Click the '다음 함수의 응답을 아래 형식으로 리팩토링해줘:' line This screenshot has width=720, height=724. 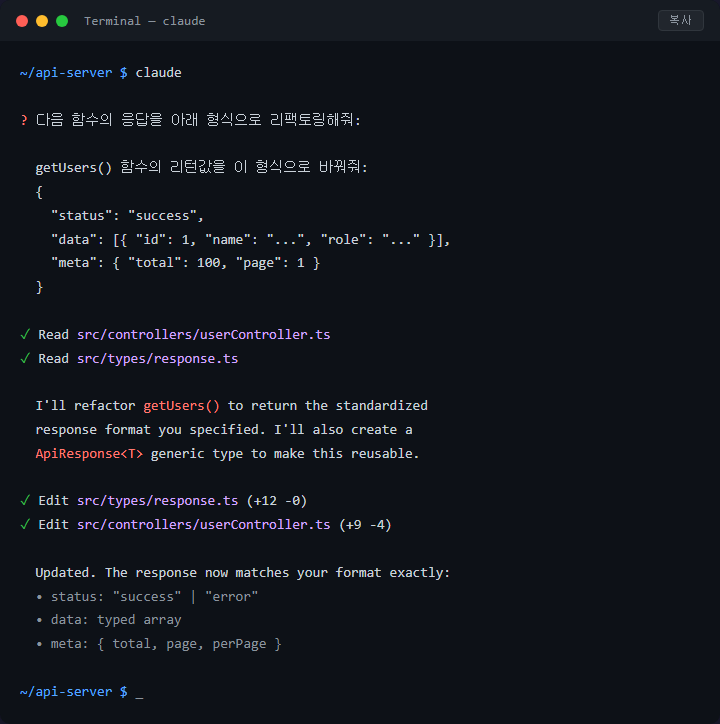(x=198, y=120)
